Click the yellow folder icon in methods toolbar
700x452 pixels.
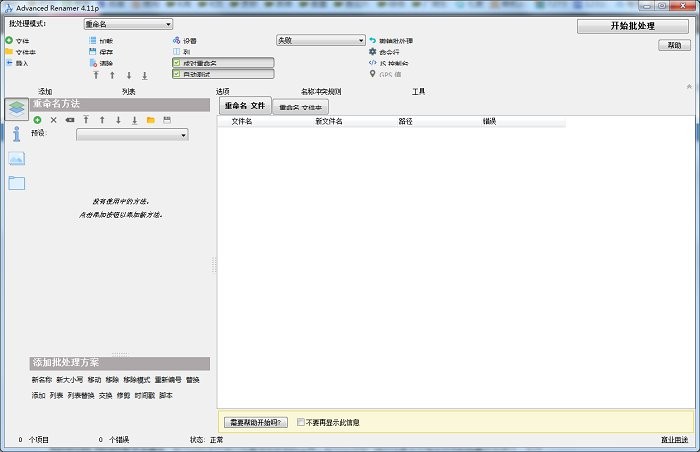click(150, 120)
